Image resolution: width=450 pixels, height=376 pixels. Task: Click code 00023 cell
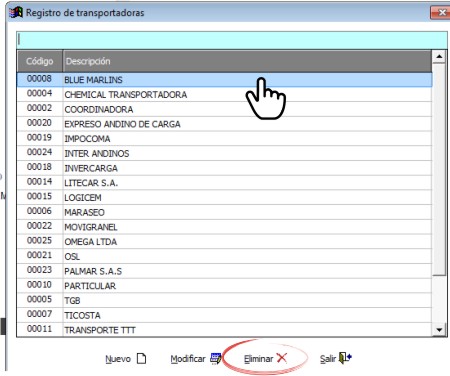point(39,270)
